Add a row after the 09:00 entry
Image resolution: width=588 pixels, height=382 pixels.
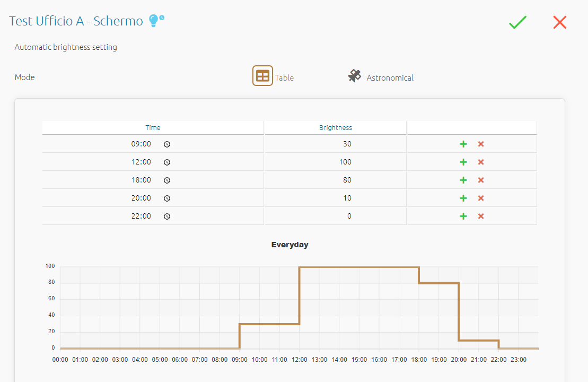click(463, 144)
